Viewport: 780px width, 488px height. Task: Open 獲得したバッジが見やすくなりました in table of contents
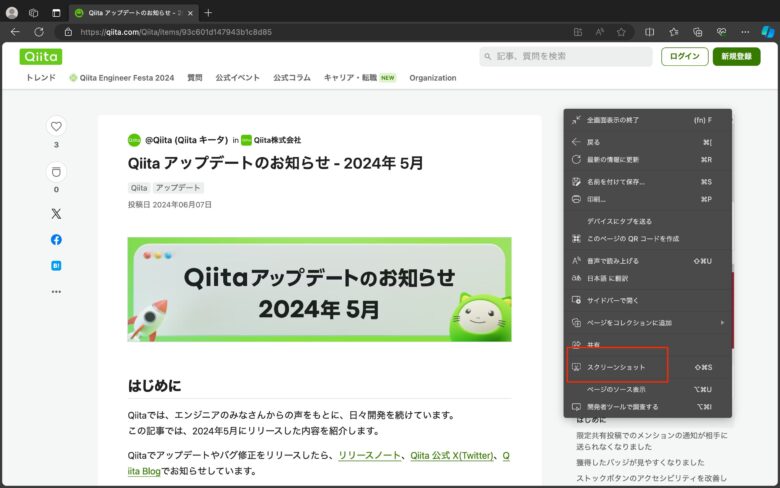pos(640,462)
